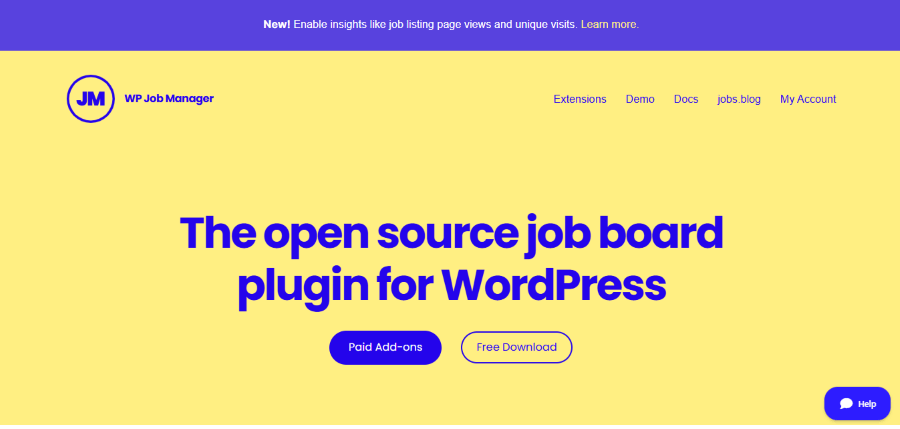Open the Extensions menu item
The image size is (900, 429).
pyautogui.click(x=580, y=99)
